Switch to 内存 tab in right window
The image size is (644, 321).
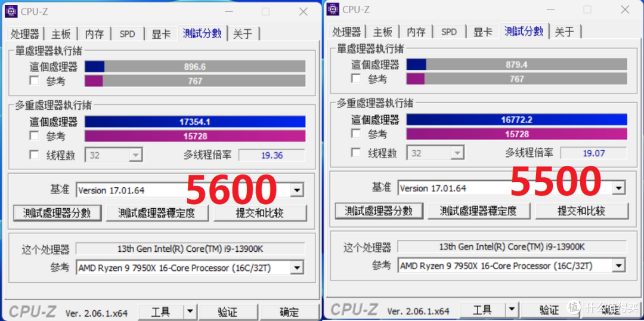pyautogui.click(x=416, y=32)
